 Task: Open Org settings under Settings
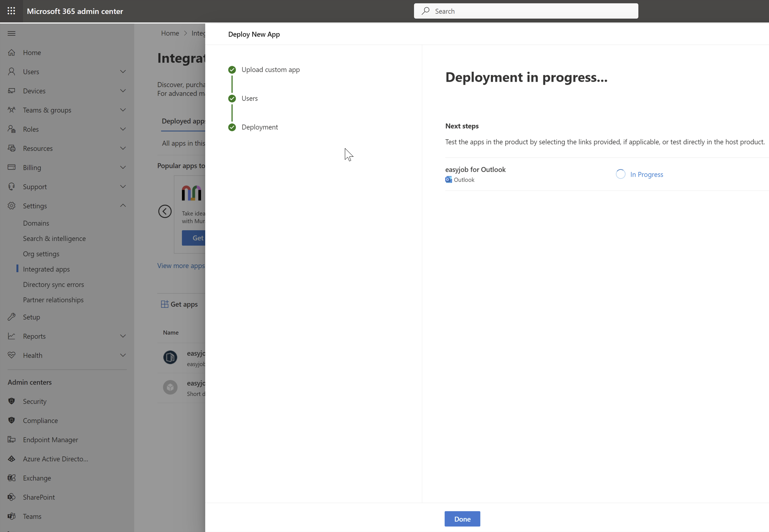pos(41,254)
